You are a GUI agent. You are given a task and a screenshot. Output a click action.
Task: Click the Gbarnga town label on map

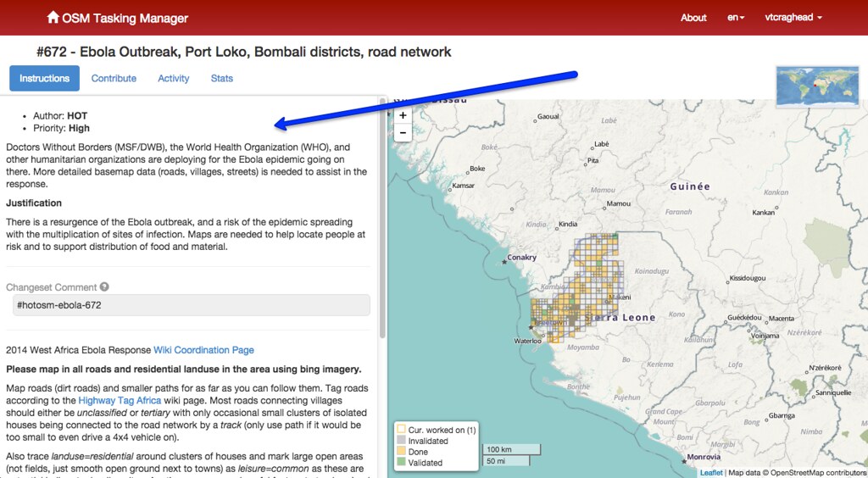click(x=780, y=415)
